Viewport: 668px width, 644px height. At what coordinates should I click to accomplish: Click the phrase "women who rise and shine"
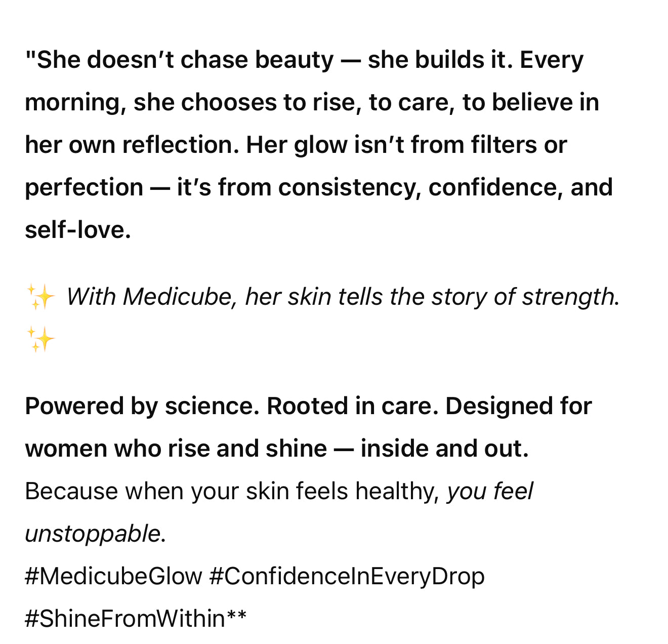click(176, 449)
